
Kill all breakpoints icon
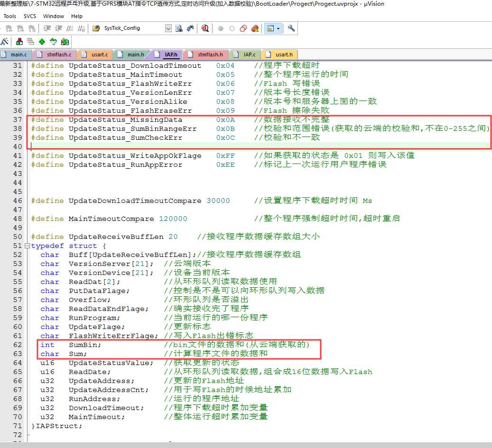point(255,28)
